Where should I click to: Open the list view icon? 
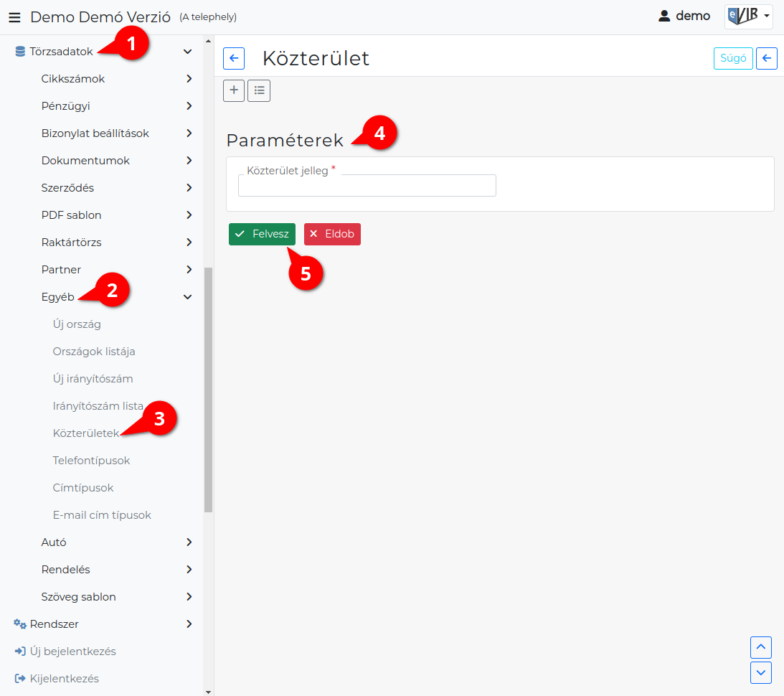click(259, 90)
